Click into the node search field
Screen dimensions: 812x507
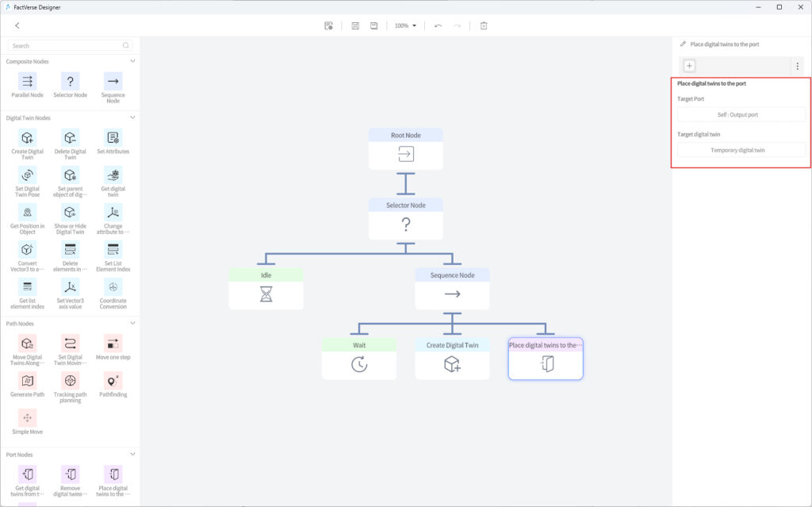tap(70, 45)
